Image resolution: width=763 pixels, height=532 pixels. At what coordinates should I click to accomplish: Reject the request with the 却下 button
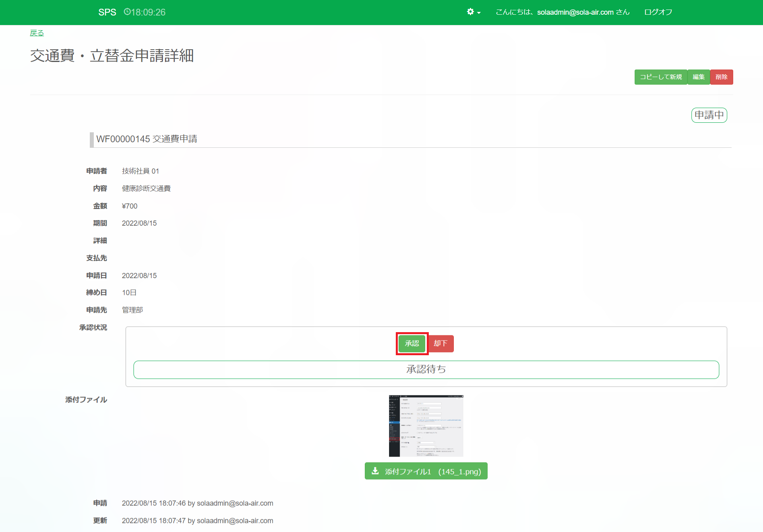[x=441, y=343]
